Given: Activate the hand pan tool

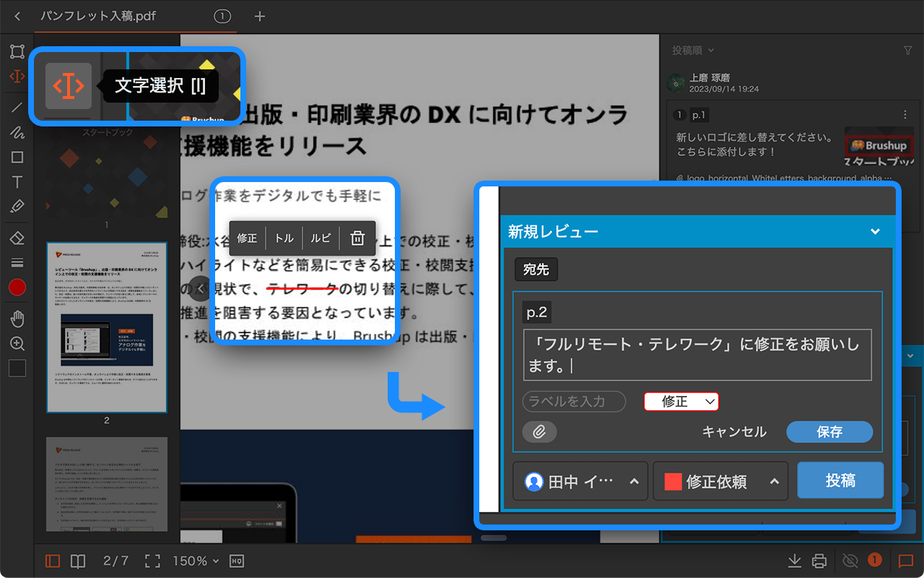Looking at the screenshot, I should click(17, 319).
